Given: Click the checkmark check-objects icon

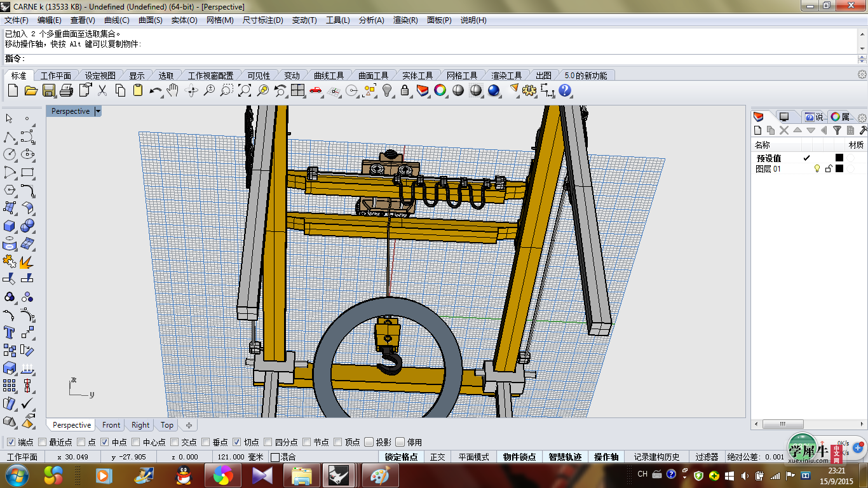Looking at the screenshot, I should click(x=27, y=403).
